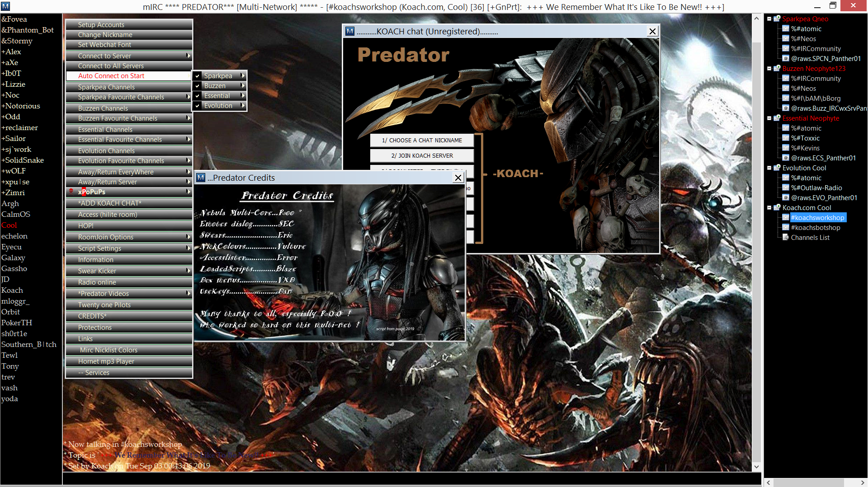Select Twenty one Pilots menu entry
Screen dimensions: 868x487
point(129,304)
